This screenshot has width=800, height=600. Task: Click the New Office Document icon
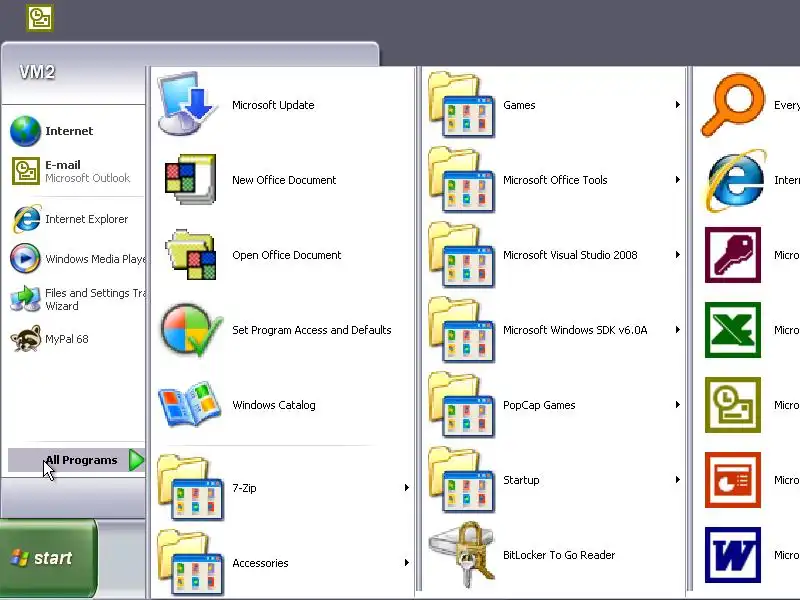190,180
